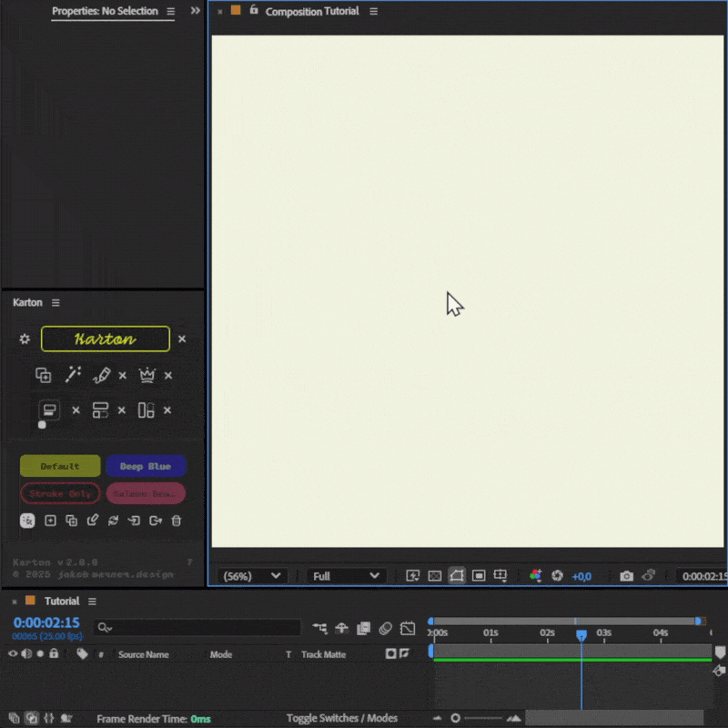The width and height of the screenshot is (728, 728).
Task: Toggle the region of interest button
Action: click(x=478, y=576)
